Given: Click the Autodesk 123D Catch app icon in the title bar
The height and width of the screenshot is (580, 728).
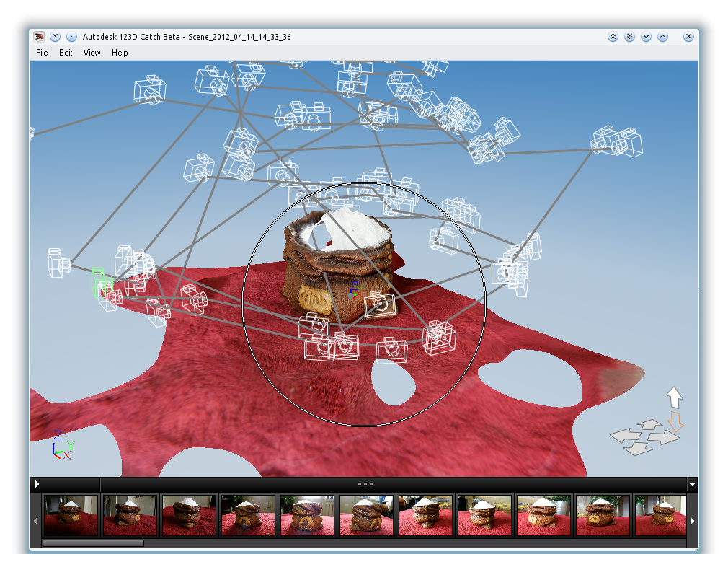Looking at the screenshot, I should click(x=39, y=37).
